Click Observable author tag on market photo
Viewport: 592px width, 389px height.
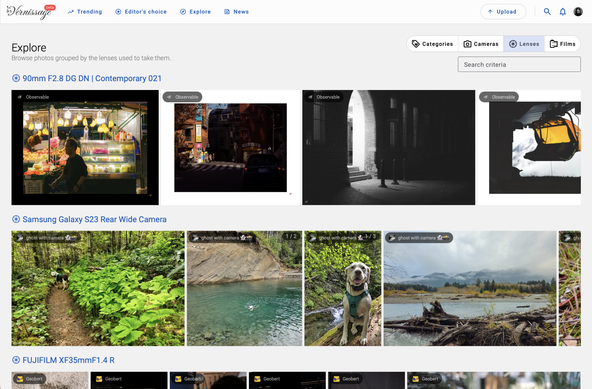point(34,97)
